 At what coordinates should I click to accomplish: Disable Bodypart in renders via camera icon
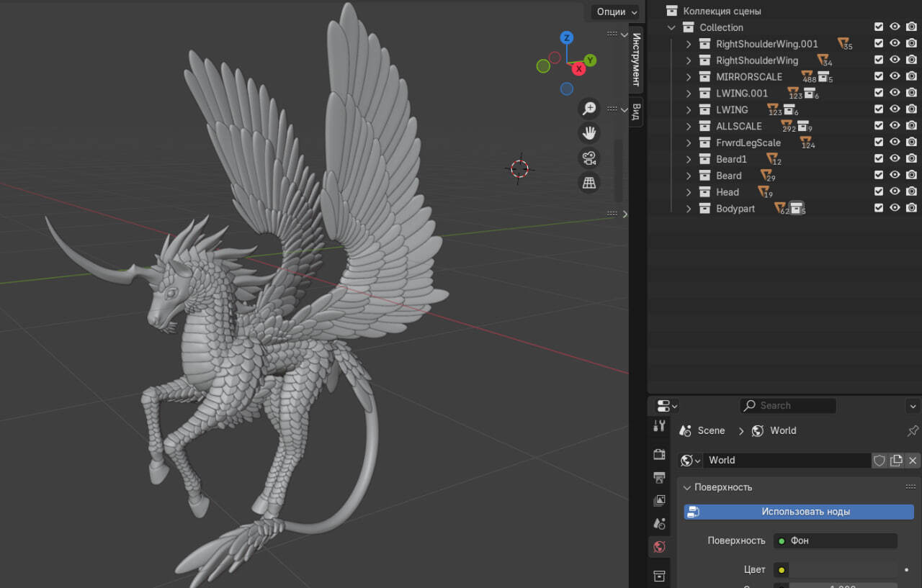coord(911,208)
